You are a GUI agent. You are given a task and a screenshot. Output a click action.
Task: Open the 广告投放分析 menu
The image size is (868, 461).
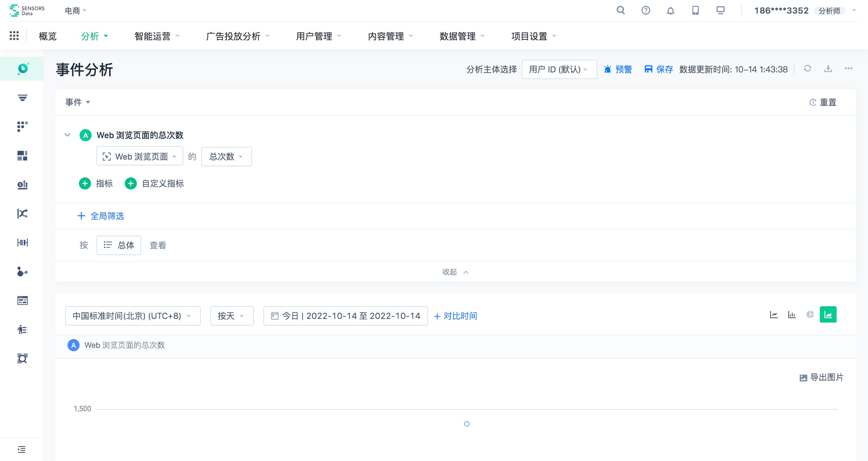[238, 36]
